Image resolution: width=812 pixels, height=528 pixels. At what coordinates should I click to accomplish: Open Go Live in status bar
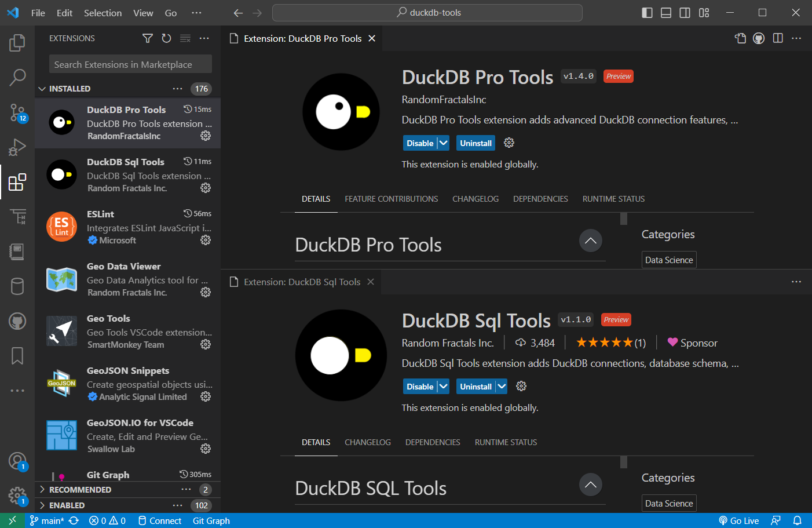tap(739, 520)
